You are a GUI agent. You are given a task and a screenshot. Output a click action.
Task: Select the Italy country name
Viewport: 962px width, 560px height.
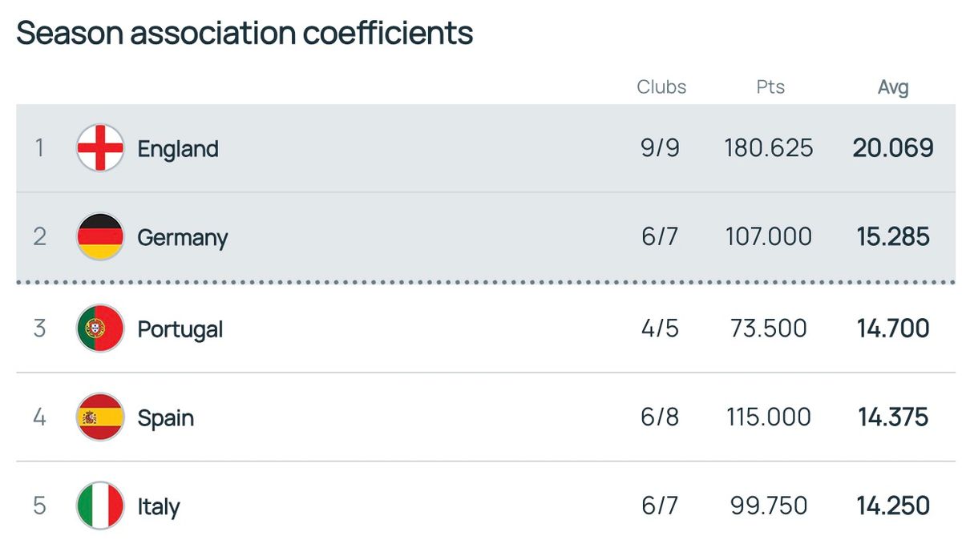[x=159, y=507]
